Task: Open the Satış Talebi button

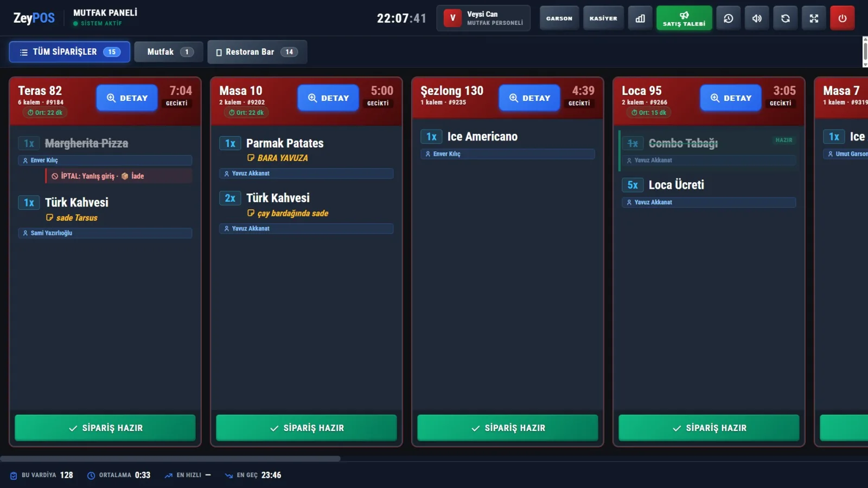Action: [x=684, y=18]
